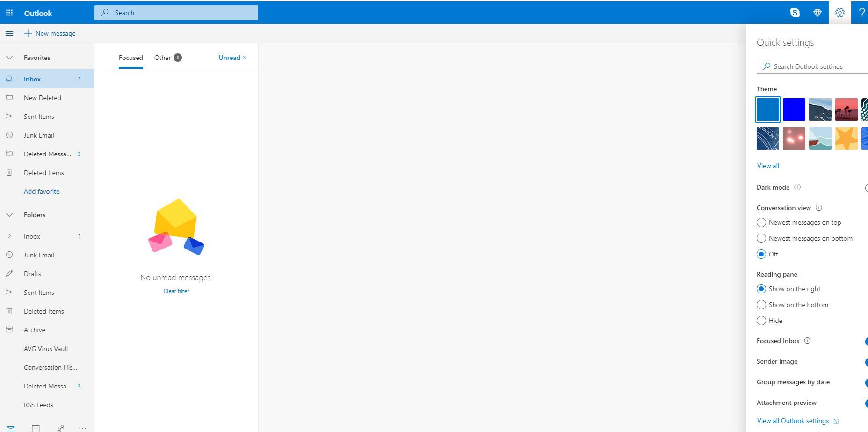Select reading pane Show on the right
The image size is (868, 432).
tap(761, 289)
